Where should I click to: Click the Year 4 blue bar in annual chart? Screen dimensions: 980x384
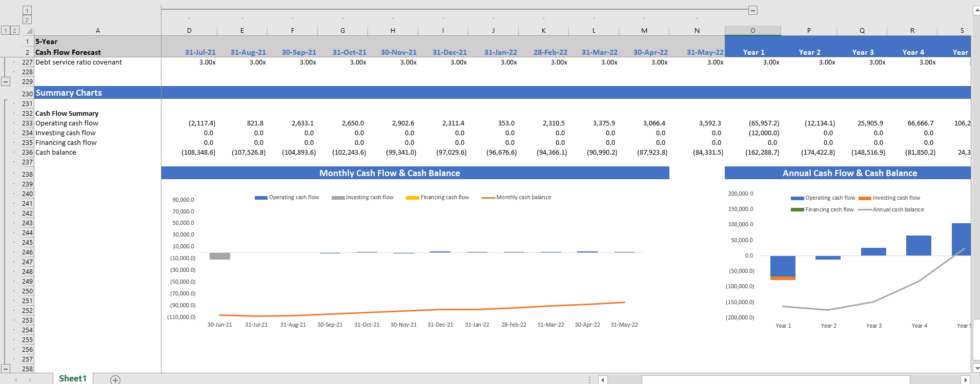coord(918,245)
